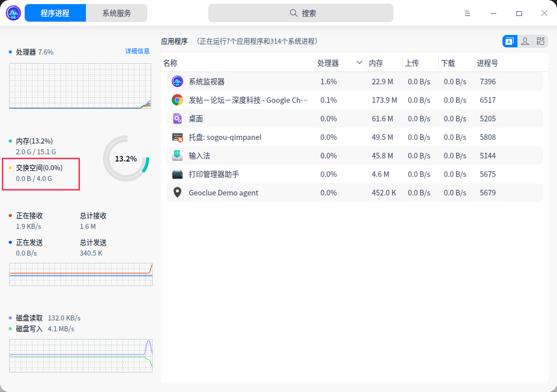
Task: Select the 桌面 process name
Action: point(196,119)
